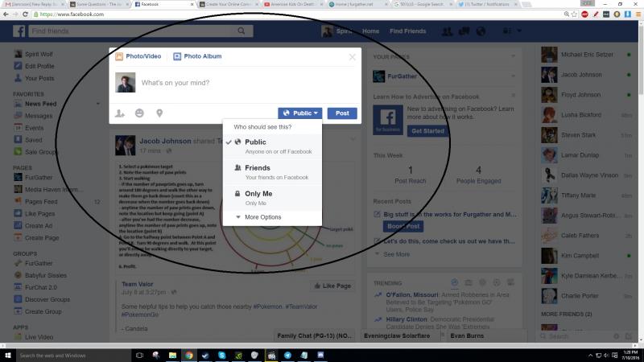Click the tag people icon

120,113
